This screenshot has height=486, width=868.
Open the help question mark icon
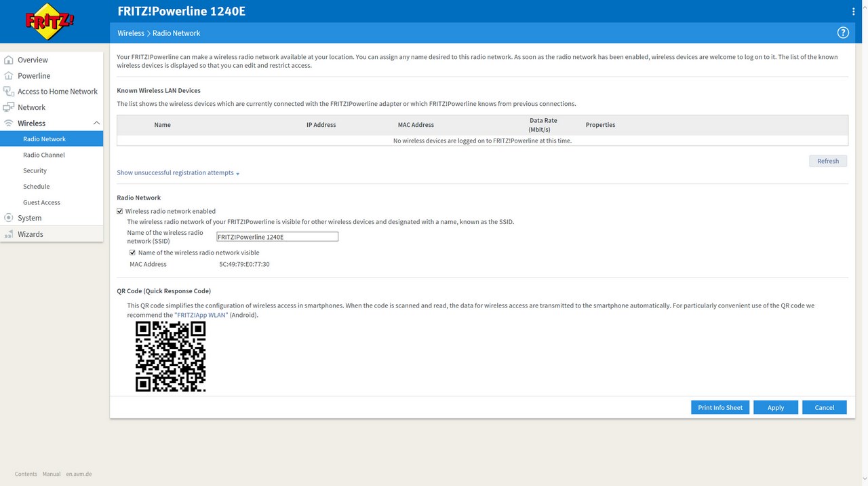click(843, 33)
